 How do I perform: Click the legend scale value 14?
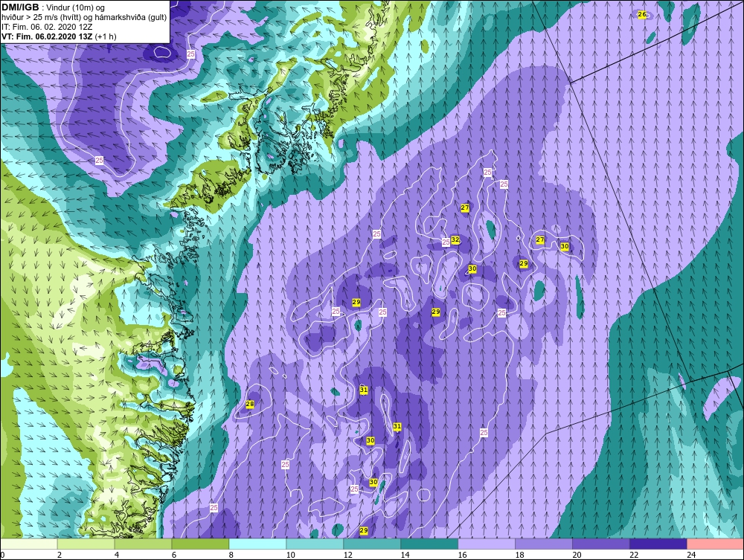(405, 555)
